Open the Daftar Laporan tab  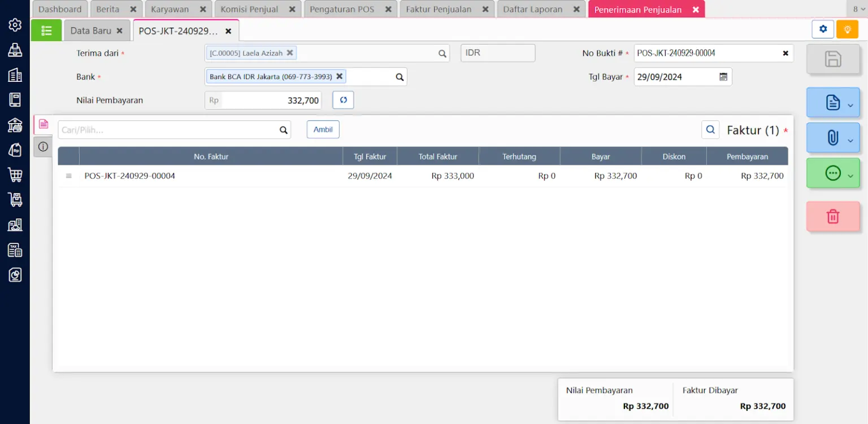[x=541, y=10]
